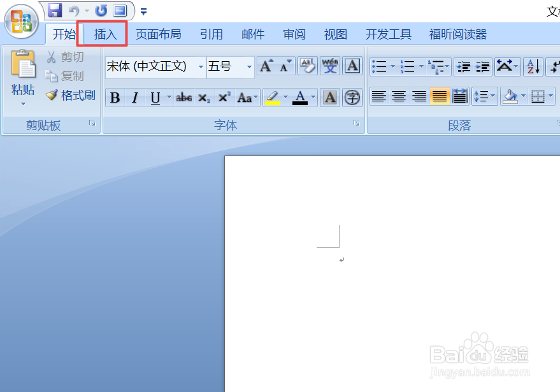The image size is (560, 392).
Task: Apply bold formatting with the B icon
Action: click(115, 97)
